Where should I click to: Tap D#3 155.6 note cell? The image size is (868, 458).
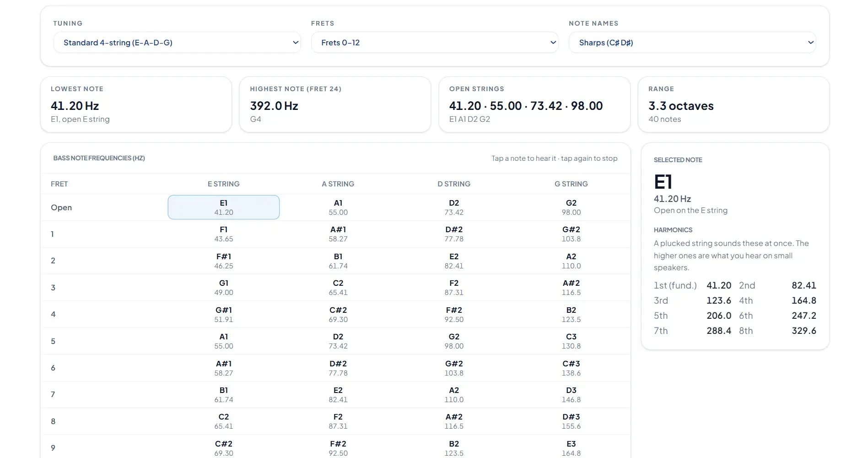[x=571, y=421]
